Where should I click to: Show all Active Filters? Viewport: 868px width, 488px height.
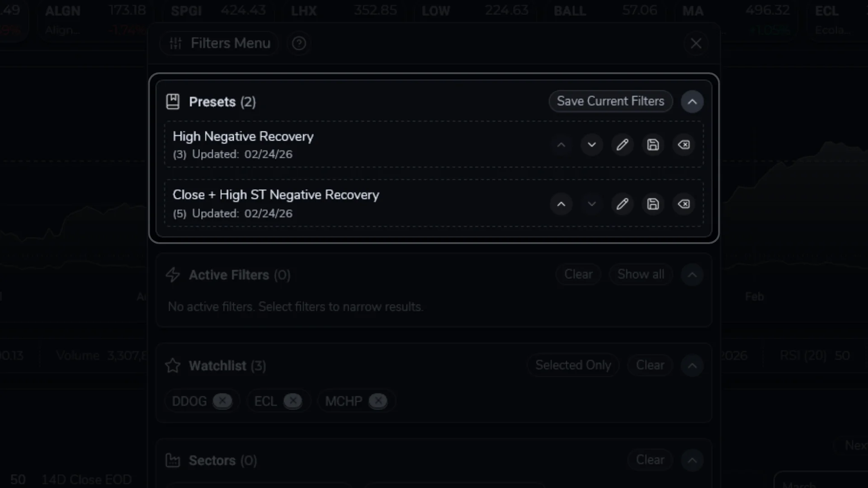tap(641, 274)
